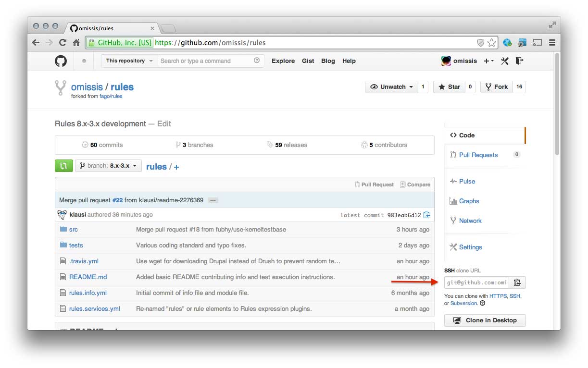Open Pull Requests in sidebar

click(x=478, y=155)
